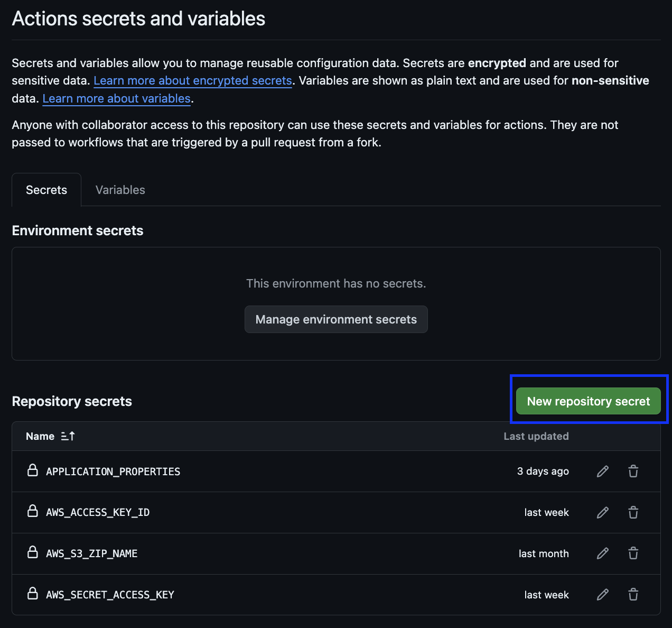Open the Learn more about encrypted secrets link
Image resolution: width=672 pixels, height=628 pixels.
tap(193, 80)
